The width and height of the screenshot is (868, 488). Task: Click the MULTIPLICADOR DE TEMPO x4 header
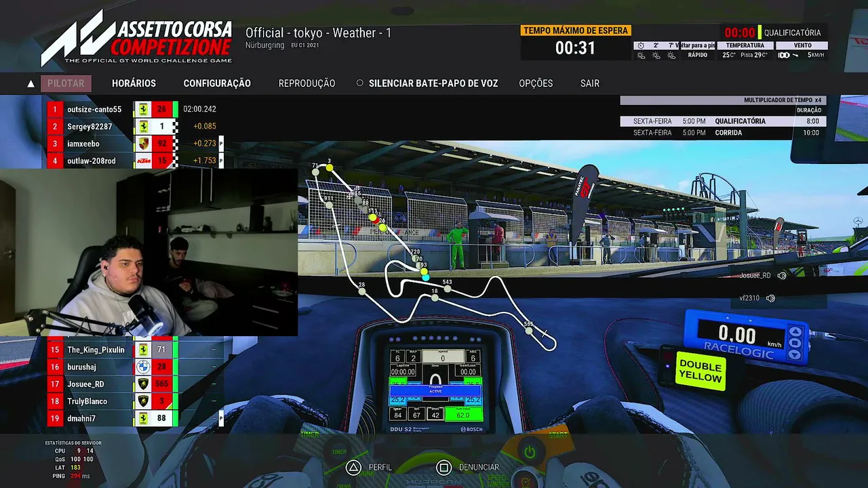point(723,100)
